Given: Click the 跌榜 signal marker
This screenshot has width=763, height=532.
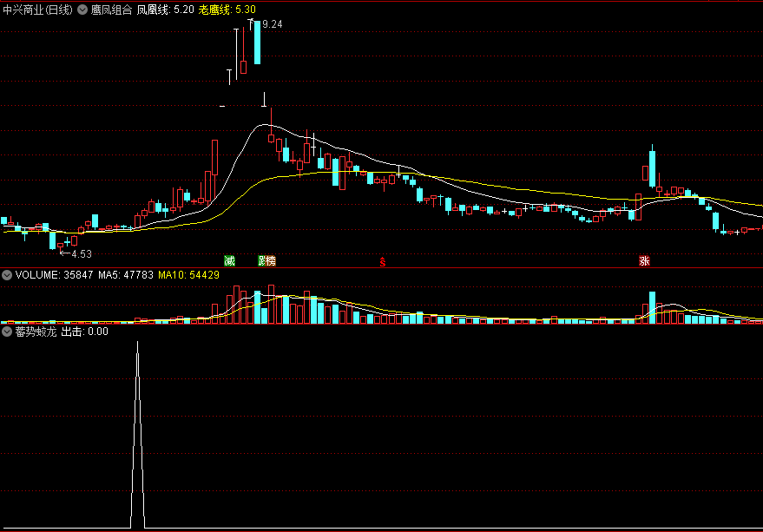Looking at the screenshot, I should point(266,261).
